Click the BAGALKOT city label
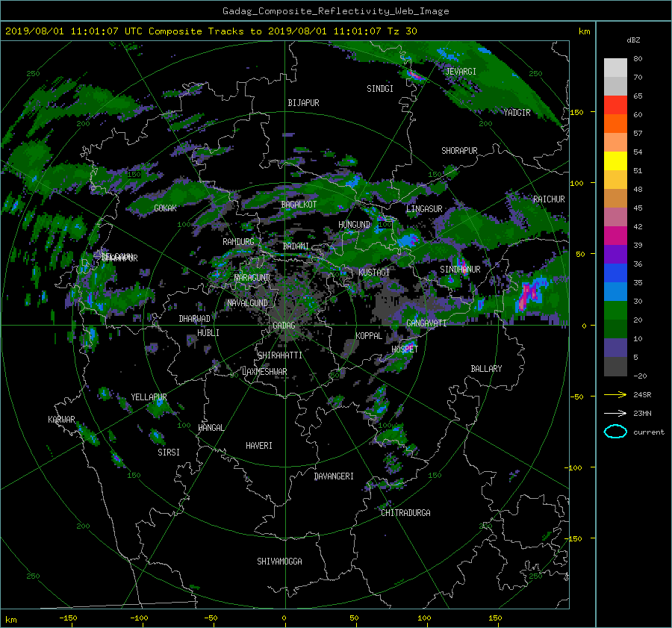Image resolution: width=672 pixels, height=628 pixels. click(x=299, y=205)
